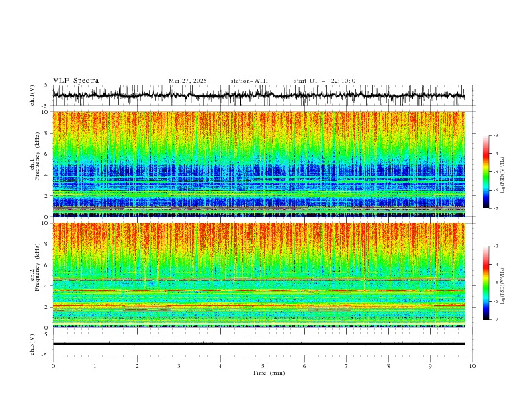The height and width of the screenshot is (411, 532).
Task: Click the 'Time (min)' axis label
Action: (269, 373)
